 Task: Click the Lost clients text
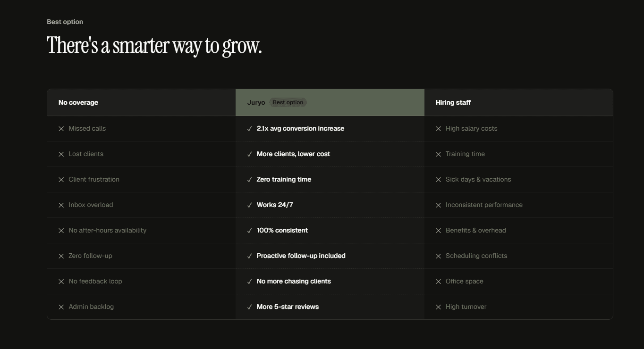pos(86,154)
